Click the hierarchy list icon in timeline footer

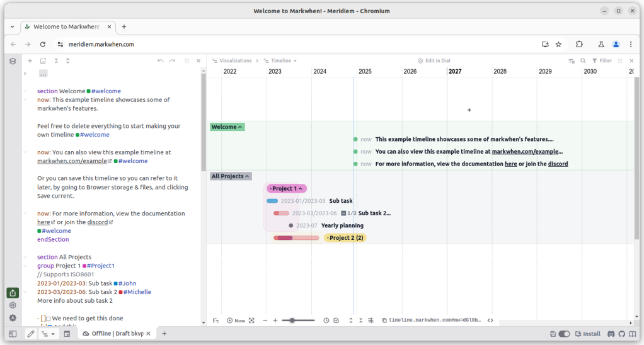(216, 320)
